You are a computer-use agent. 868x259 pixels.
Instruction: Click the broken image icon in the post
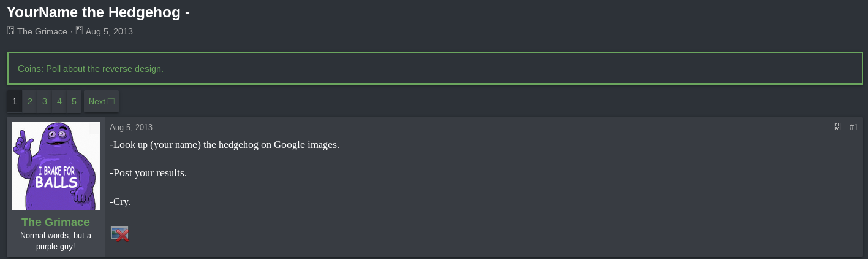119,234
